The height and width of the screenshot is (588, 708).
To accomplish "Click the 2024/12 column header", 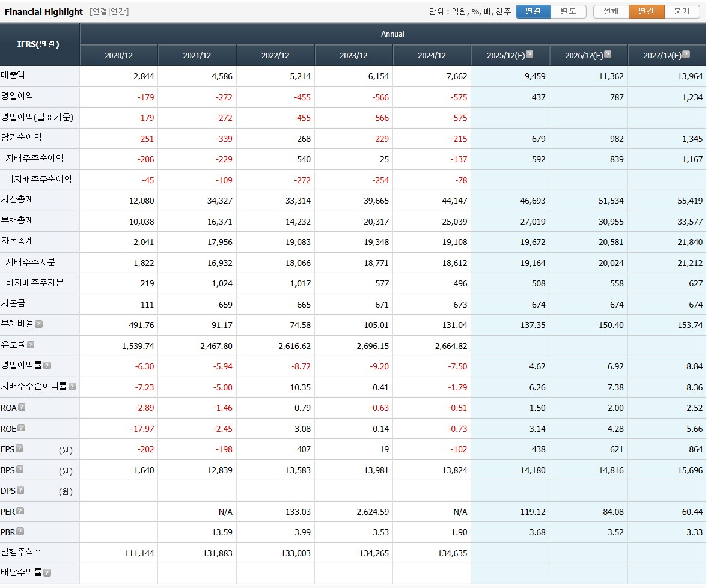I will coord(432,55).
